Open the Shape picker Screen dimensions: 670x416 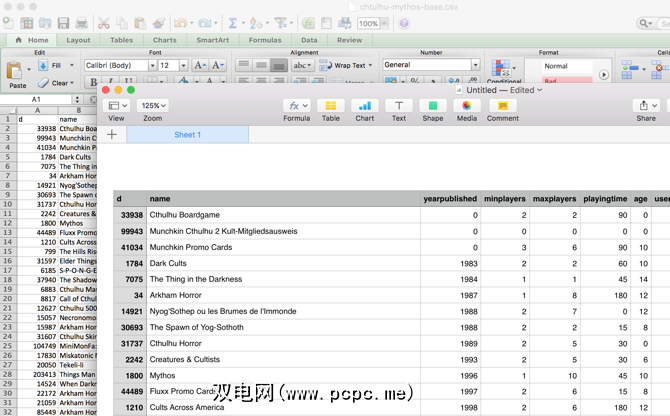432,106
